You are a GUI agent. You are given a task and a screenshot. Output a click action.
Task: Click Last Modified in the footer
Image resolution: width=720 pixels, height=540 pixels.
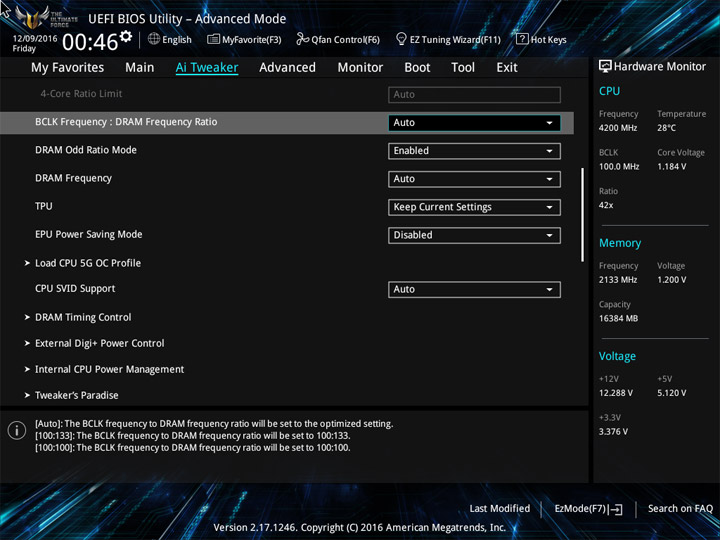[500, 508]
